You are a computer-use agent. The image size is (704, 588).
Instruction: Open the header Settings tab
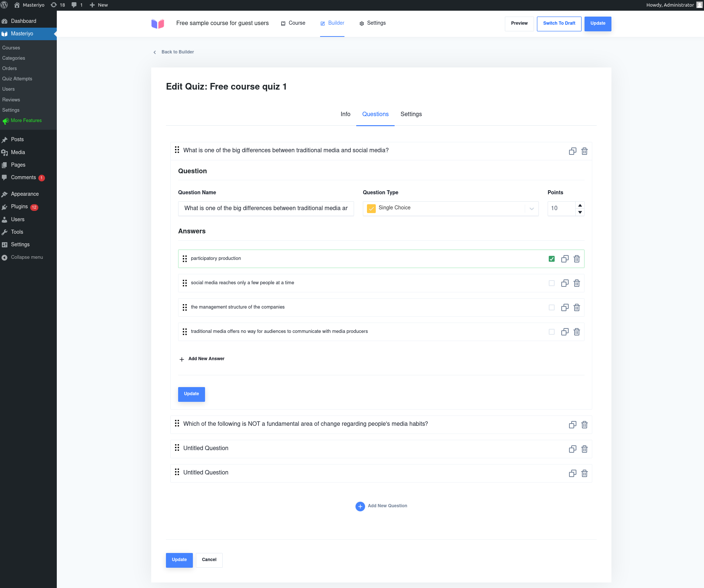[x=372, y=23]
